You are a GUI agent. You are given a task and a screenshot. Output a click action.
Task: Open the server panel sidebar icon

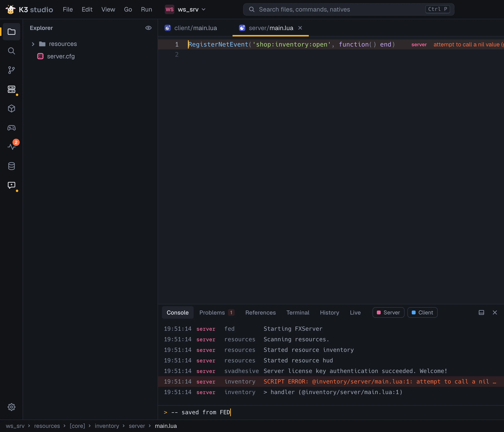[11, 89]
